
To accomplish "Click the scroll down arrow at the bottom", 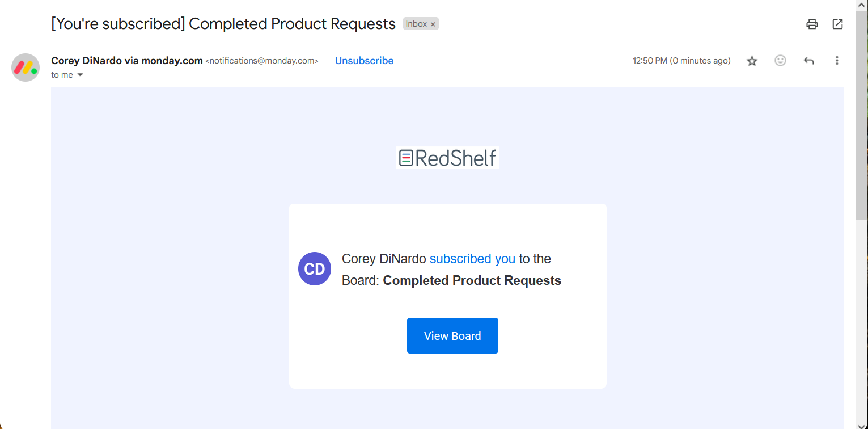I will pyautogui.click(x=862, y=424).
